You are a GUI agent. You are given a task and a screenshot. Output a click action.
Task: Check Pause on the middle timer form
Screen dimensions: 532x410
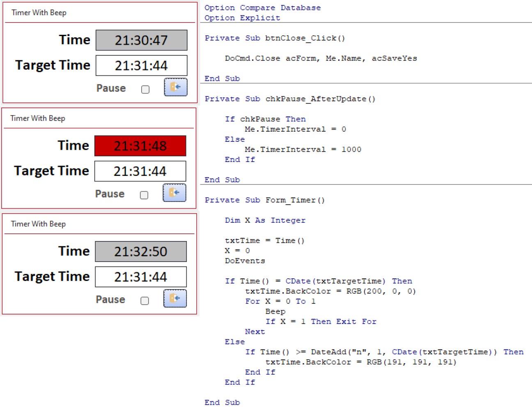click(x=144, y=195)
